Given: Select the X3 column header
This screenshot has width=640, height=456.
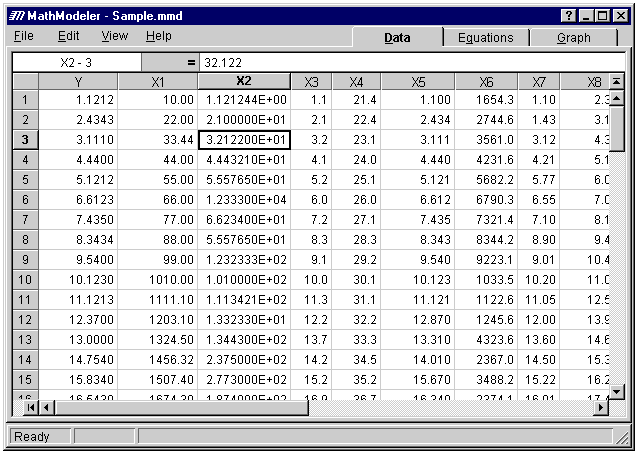Looking at the screenshot, I should (311, 82).
